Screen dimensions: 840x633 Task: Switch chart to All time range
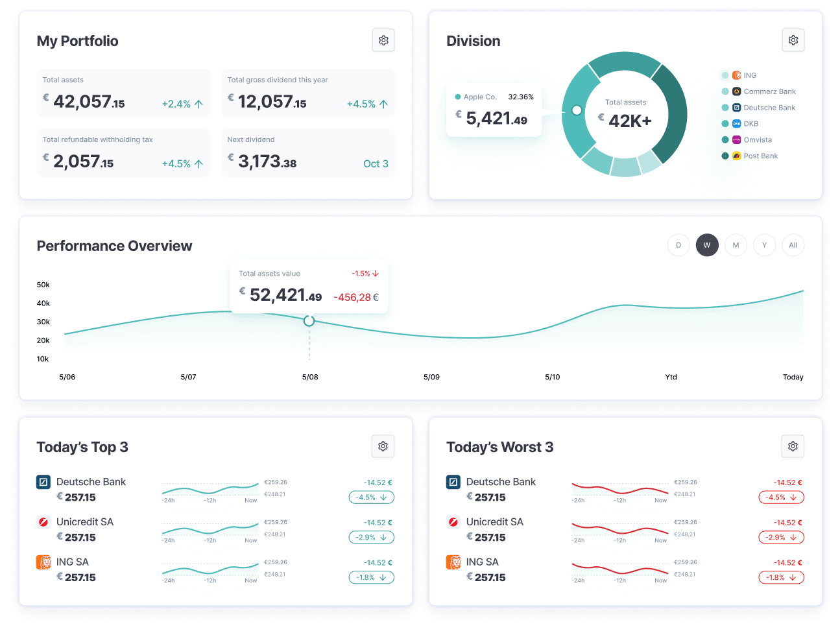[x=793, y=245]
